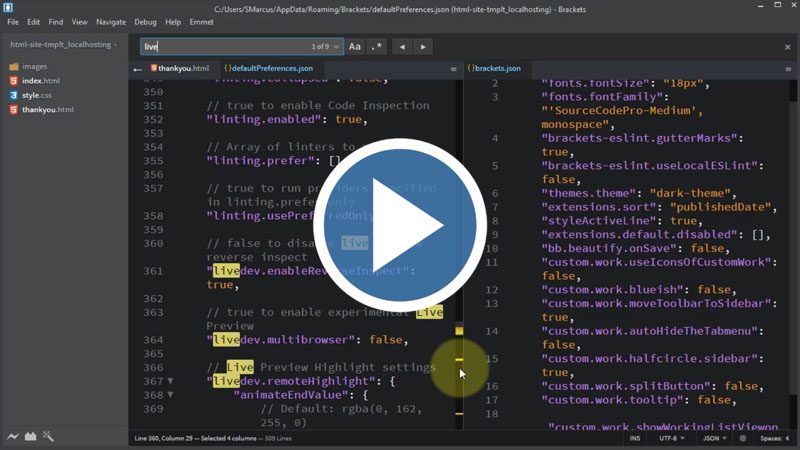Click the back arrow left of thankyou.html tab
800x450 pixels.
point(138,69)
